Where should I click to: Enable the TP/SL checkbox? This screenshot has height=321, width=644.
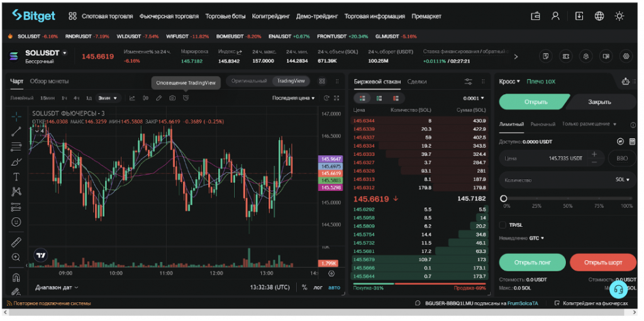(x=502, y=224)
